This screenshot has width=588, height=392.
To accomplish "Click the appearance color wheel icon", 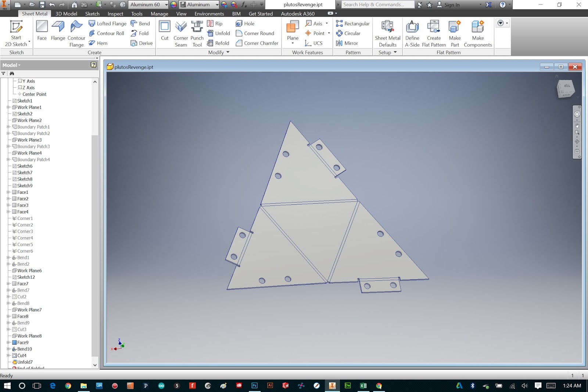I will [173, 5].
